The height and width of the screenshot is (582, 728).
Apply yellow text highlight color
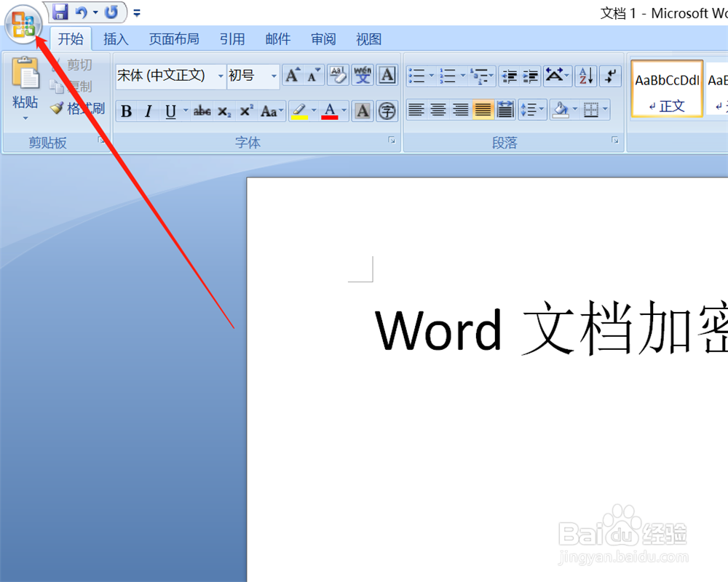(x=299, y=111)
